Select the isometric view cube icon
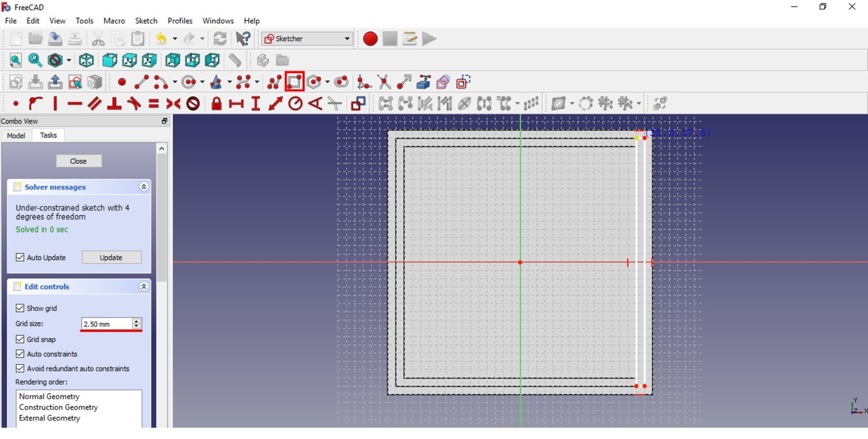868x439 pixels. pos(86,60)
